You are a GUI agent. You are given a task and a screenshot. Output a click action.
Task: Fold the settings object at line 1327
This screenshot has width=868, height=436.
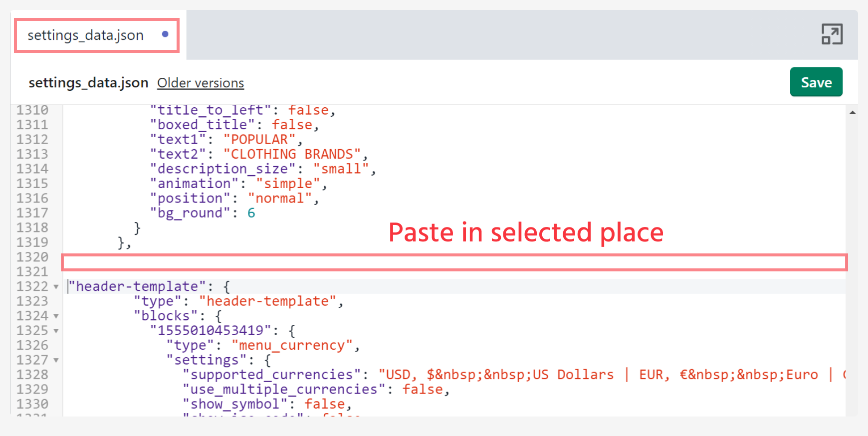click(56, 360)
